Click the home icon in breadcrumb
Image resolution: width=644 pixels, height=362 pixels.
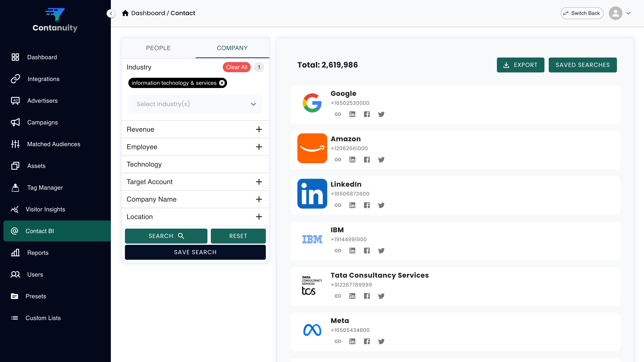[x=125, y=13]
